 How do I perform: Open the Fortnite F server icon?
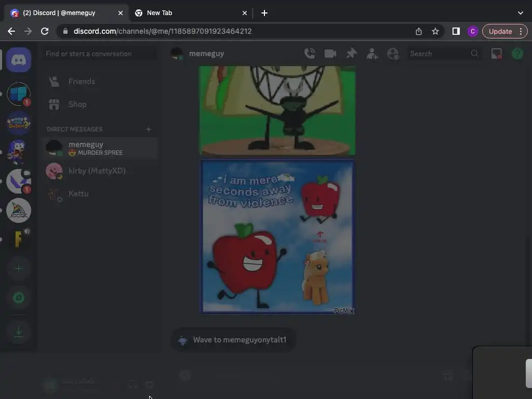pos(19,239)
